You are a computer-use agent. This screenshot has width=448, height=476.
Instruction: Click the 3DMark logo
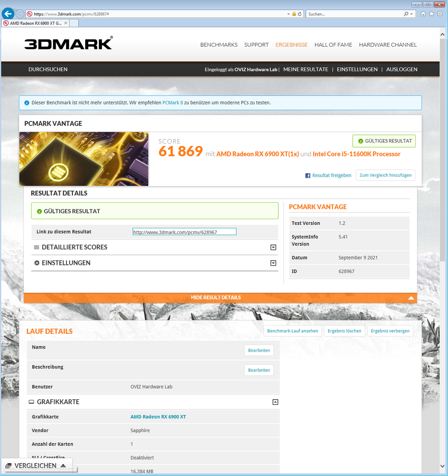click(x=69, y=43)
